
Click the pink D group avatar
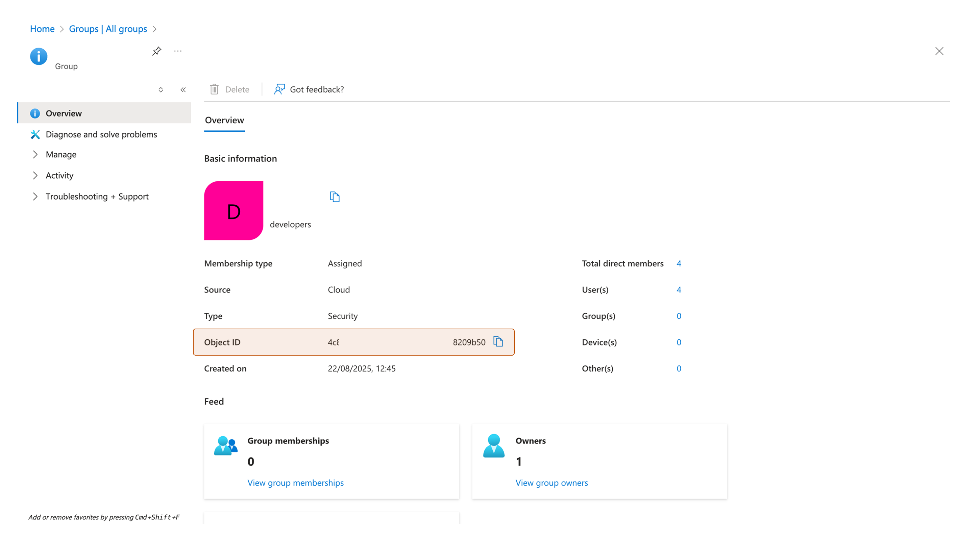(x=234, y=210)
